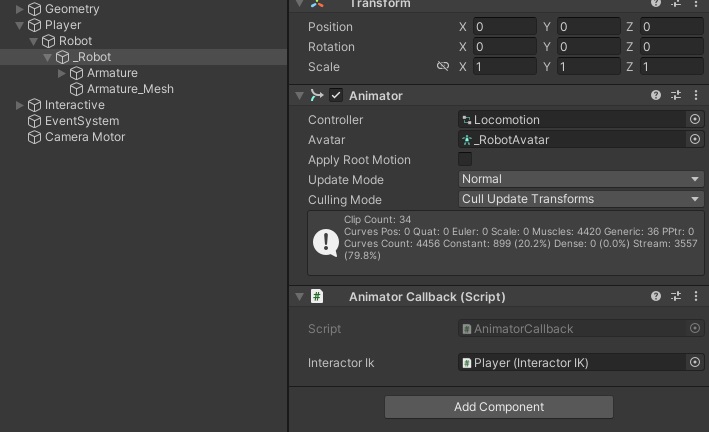Open object picker for Interactor Ik field
Screen dimensions: 709x432
coord(695,363)
